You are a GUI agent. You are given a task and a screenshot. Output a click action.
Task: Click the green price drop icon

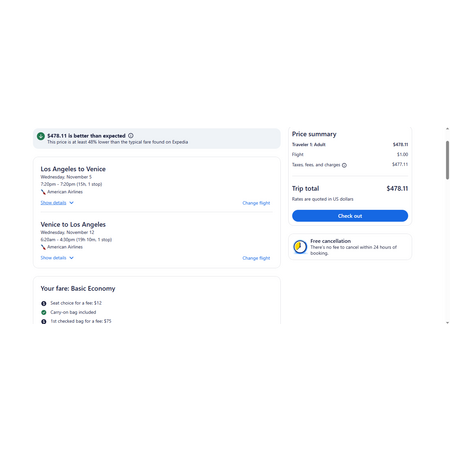click(x=41, y=136)
